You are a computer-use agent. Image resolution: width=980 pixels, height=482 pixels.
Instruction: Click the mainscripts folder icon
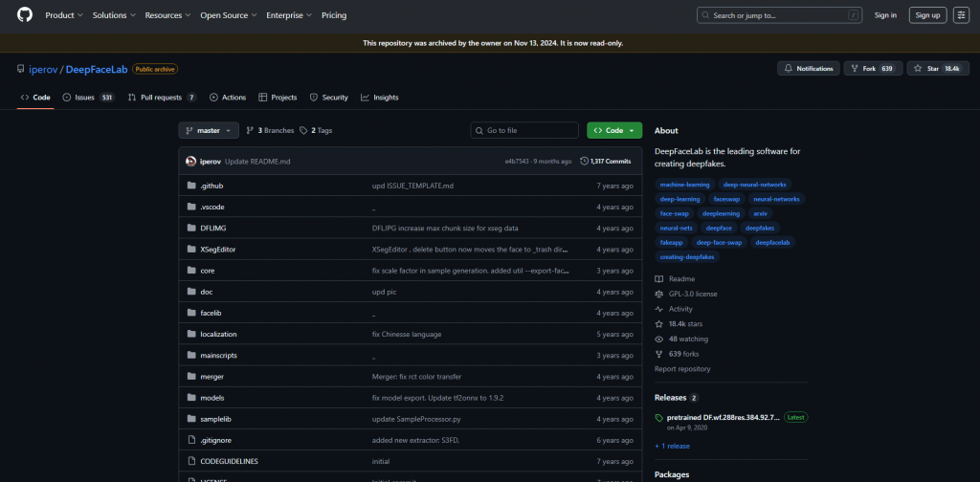click(x=191, y=355)
